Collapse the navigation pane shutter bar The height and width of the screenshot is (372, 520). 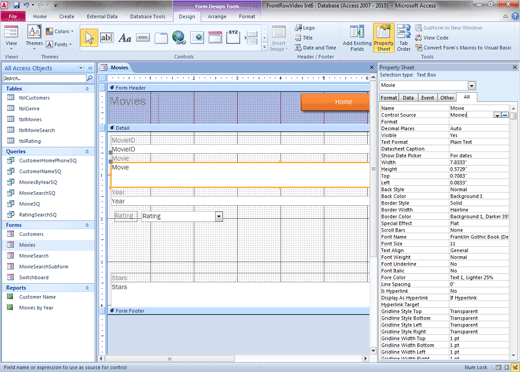click(x=90, y=68)
